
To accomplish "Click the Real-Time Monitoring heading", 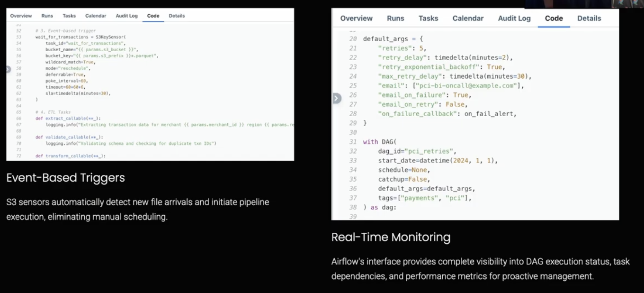I will (x=391, y=237).
